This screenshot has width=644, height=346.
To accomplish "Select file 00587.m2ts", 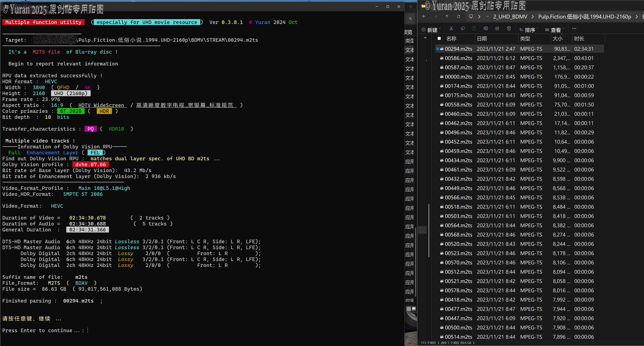I will [x=458, y=68].
